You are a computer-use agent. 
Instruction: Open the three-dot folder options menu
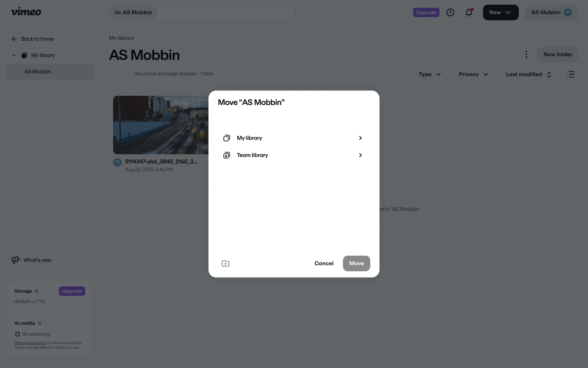pyautogui.click(x=526, y=54)
